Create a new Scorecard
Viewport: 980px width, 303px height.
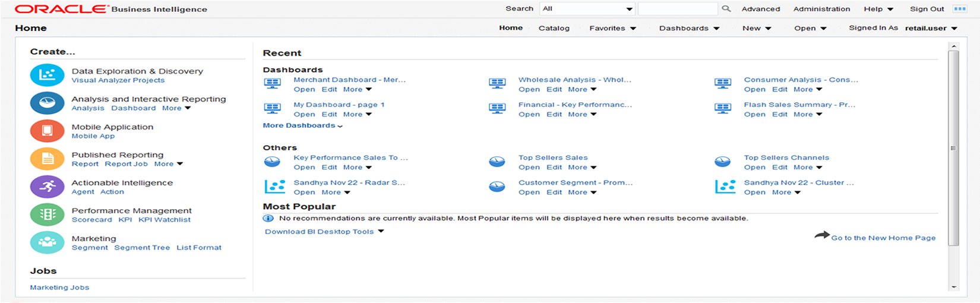92,220
